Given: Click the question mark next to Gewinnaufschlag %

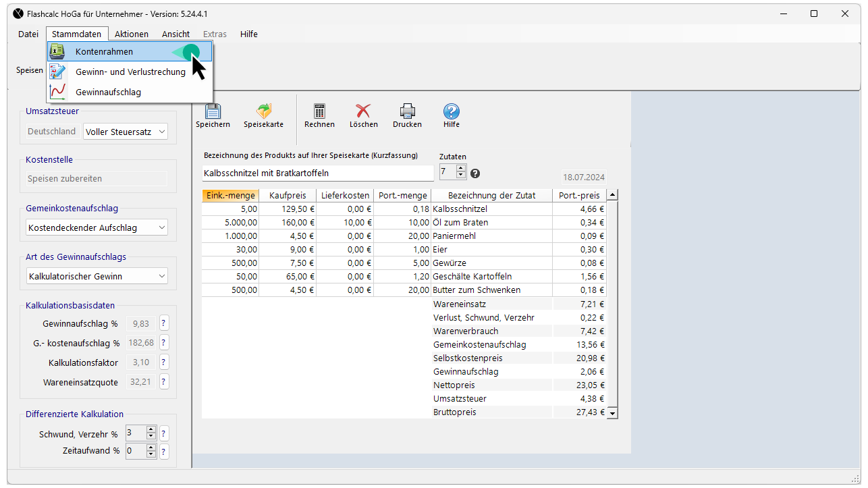Looking at the screenshot, I should [164, 323].
